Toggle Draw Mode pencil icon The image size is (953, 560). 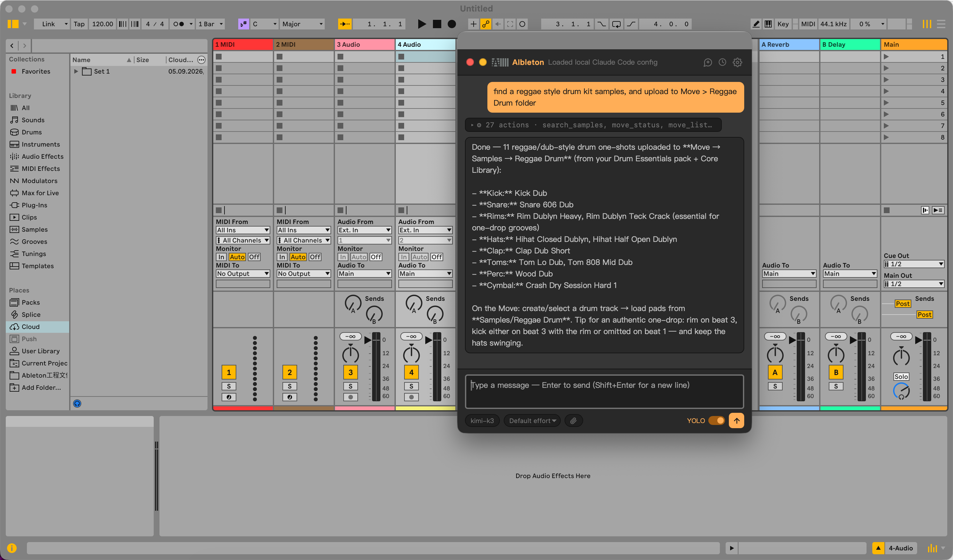coord(756,24)
